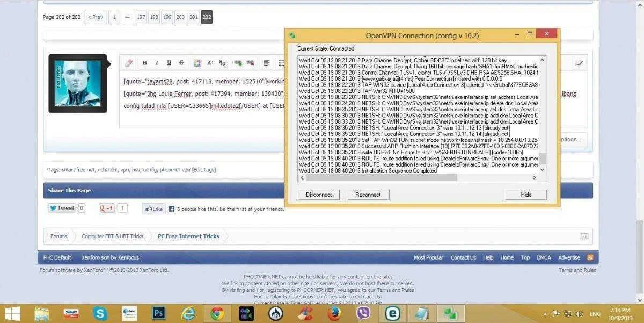
Task: Open Terms and Rules link
Action: 577,270
